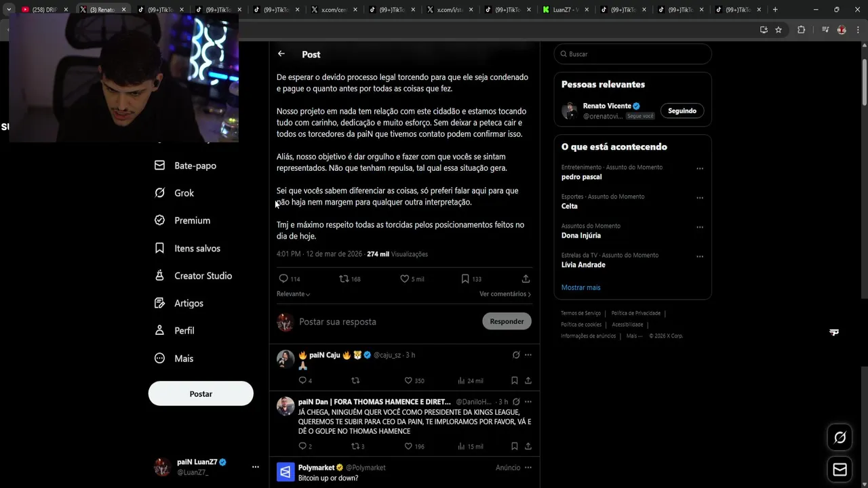Screen dimensions: 868x488
Task: Open more options on paiN Caju reply
Action: point(528,355)
